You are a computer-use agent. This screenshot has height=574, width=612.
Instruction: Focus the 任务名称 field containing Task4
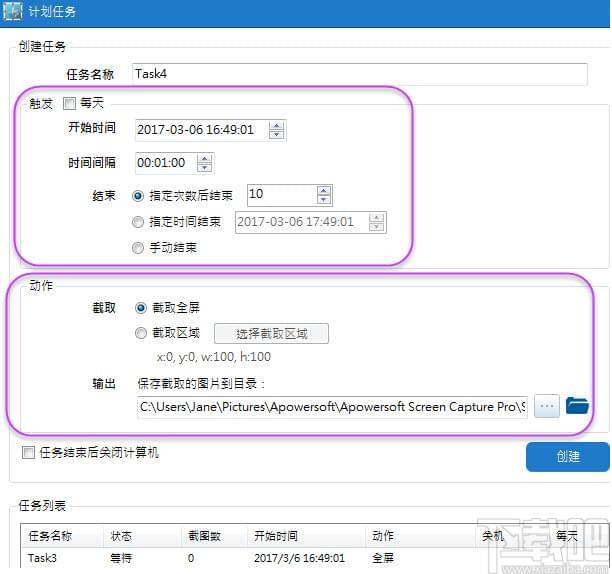click(359, 74)
